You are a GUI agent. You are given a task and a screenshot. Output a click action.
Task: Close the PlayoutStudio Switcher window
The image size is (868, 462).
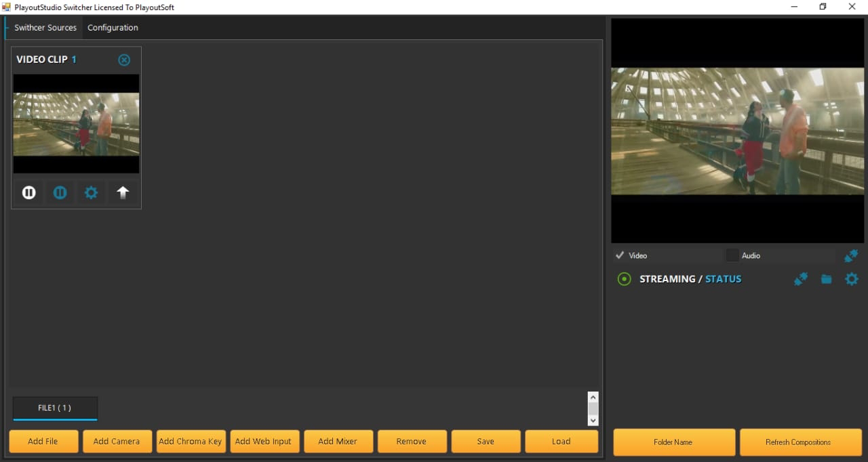pos(852,7)
